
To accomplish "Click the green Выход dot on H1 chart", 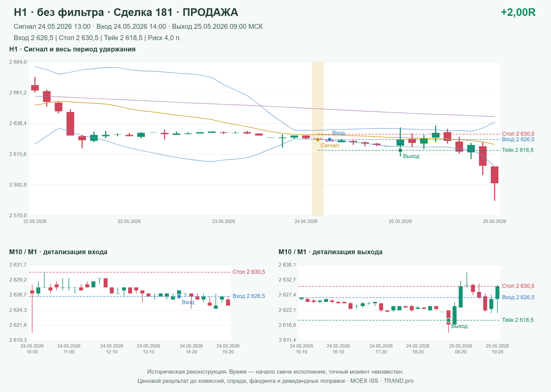I will 400,150.
